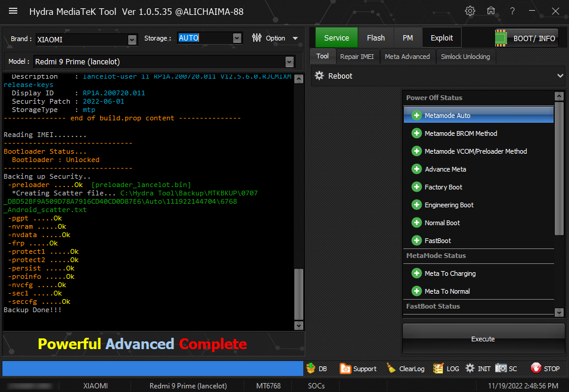Image resolution: width=569 pixels, height=392 pixels.
Task: Expand the Option dropdown arrow
Action: point(296,38)
